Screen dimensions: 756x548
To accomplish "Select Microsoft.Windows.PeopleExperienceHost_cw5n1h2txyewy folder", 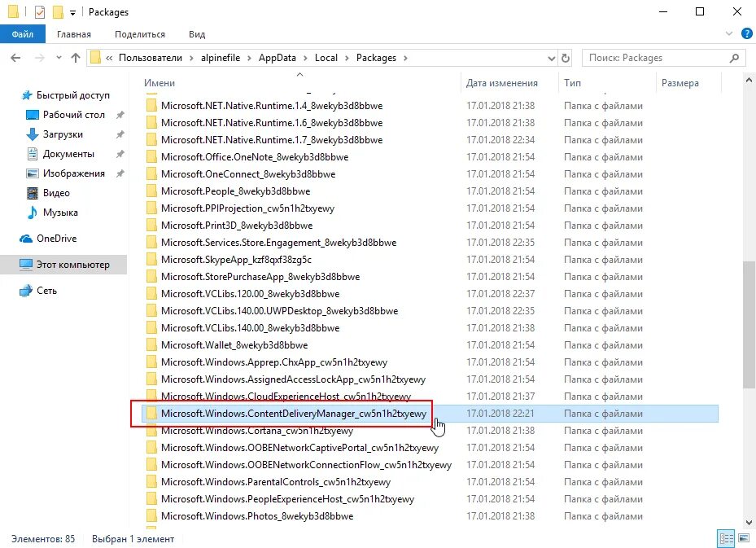I will tap(288, 499).
